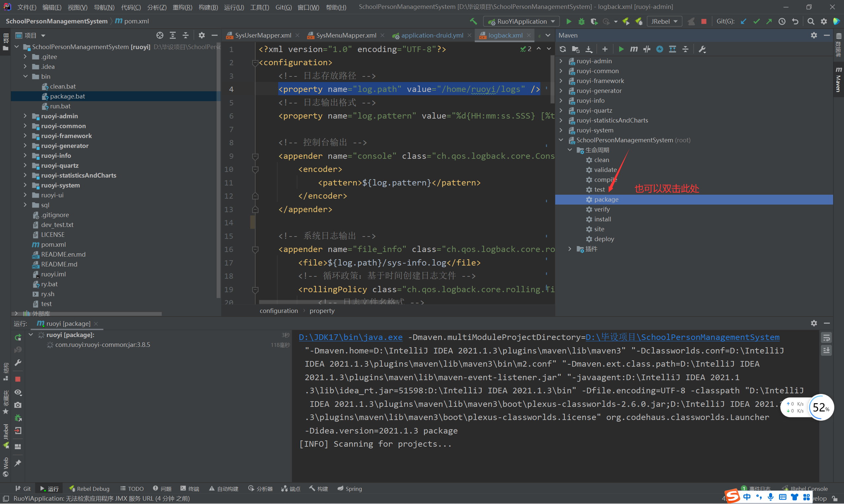
Task: Click Collapse All icon in project panel
Action: click(186, 35)
